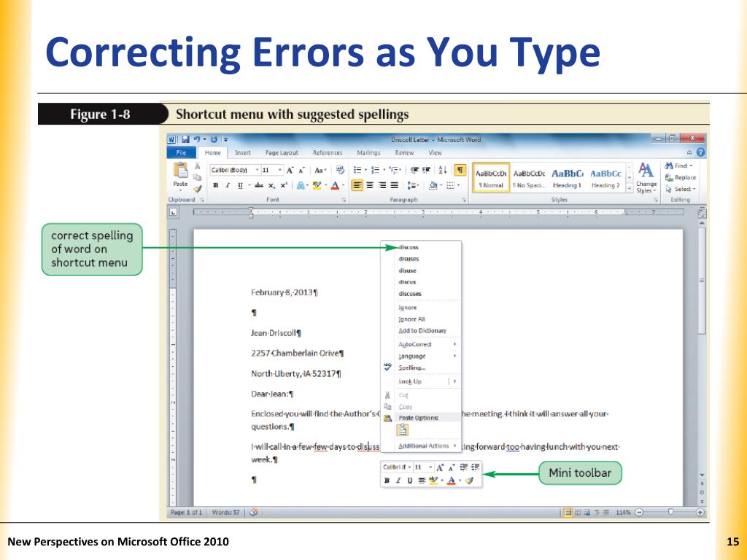Switch to the References ribbon tab
This screenshot has height=560, width=747.
pos(328,152)
